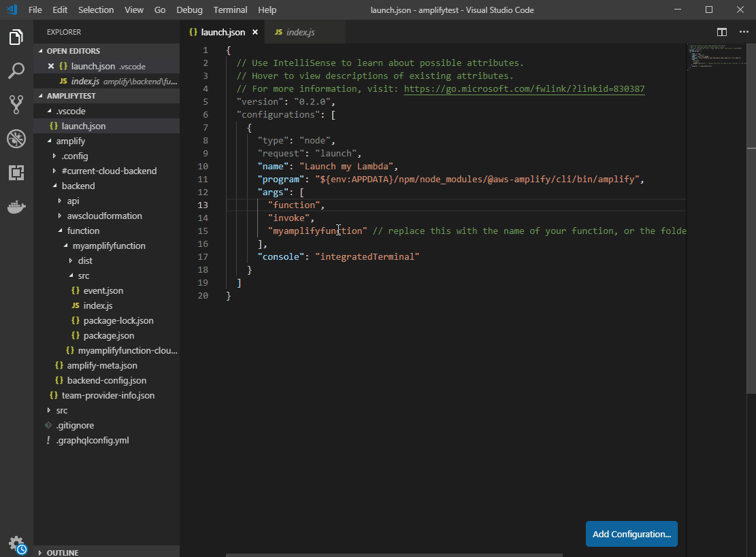Open the Docker view icon
Image resolution: width=756 pixels, height=557 pixels.
[16, 207]
